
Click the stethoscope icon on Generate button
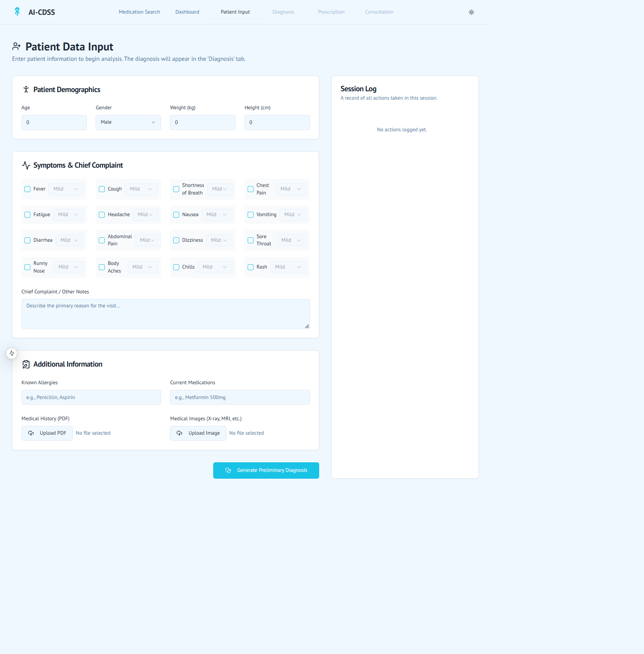pos(228,470)
